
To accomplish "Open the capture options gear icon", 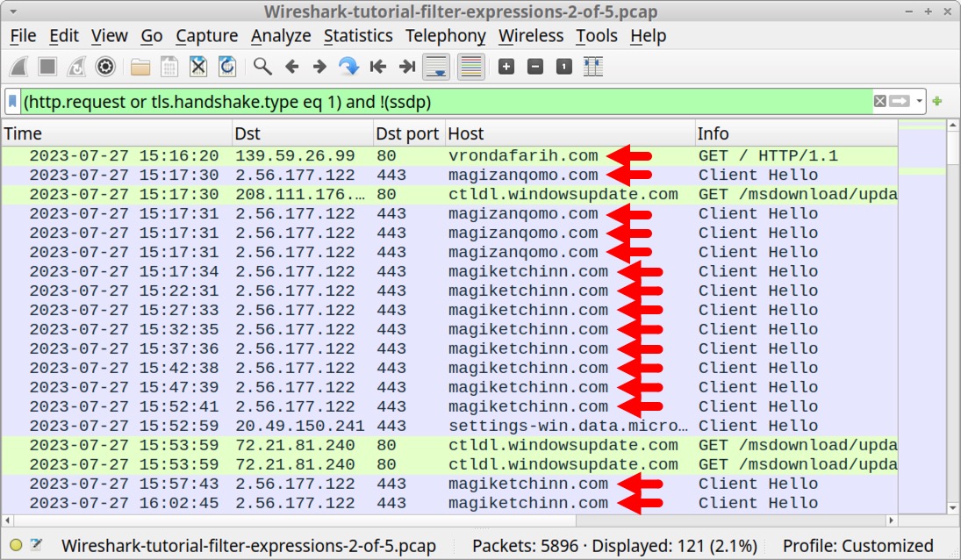I will 105,66.
